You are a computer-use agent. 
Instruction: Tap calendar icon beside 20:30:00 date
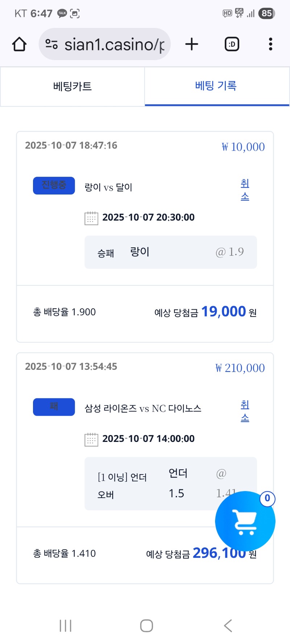pos(91,218)
